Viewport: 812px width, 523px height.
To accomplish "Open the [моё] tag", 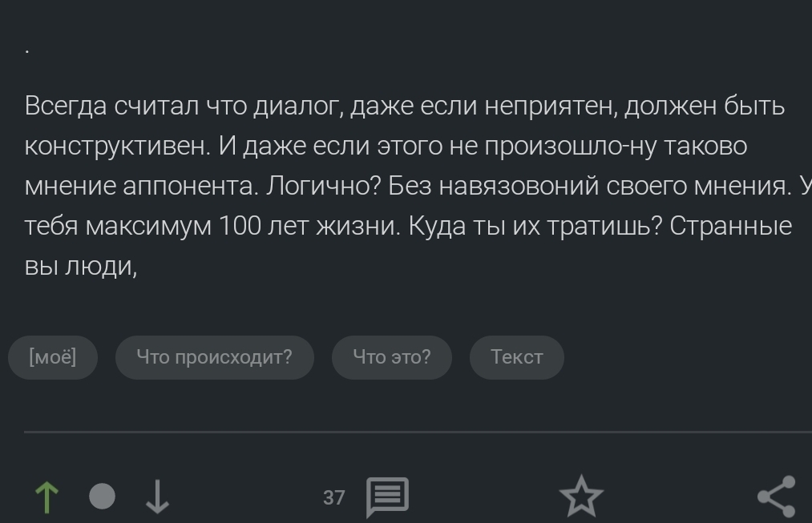I will pyautogui.click(x=53, y=357).
